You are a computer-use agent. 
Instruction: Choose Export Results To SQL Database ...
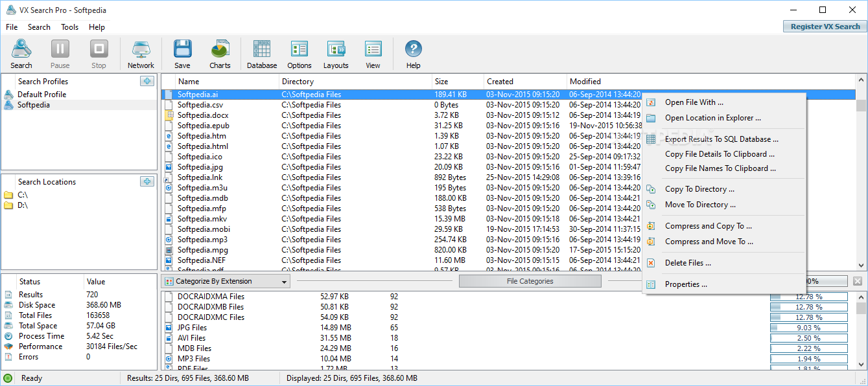click(724, 139)
